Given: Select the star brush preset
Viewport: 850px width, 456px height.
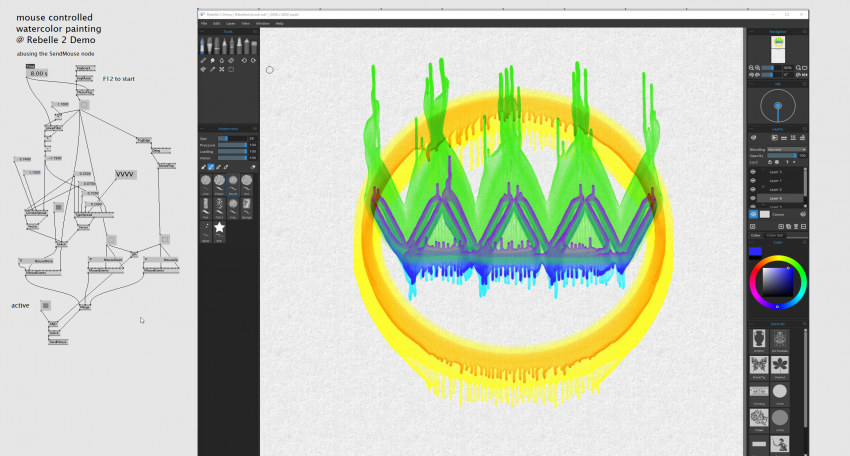Looking at the screenshot, I should pos(219,229).
